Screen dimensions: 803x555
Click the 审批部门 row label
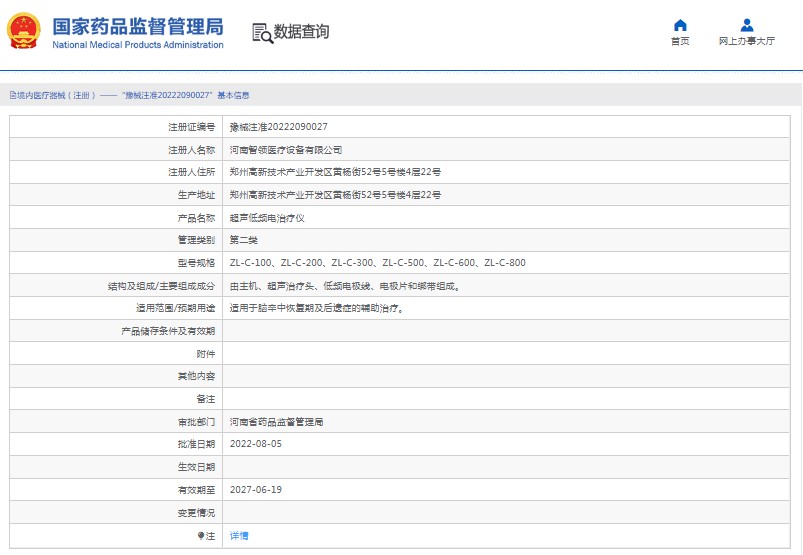tap(196, 422)
